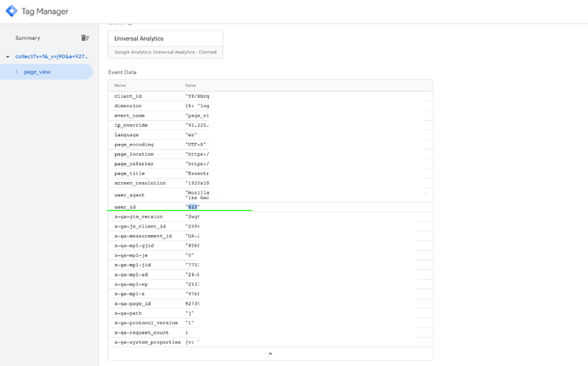Viewport: 588px width, 366px height.
Task: Click the Event Data section heading
Action: [122, 72]
